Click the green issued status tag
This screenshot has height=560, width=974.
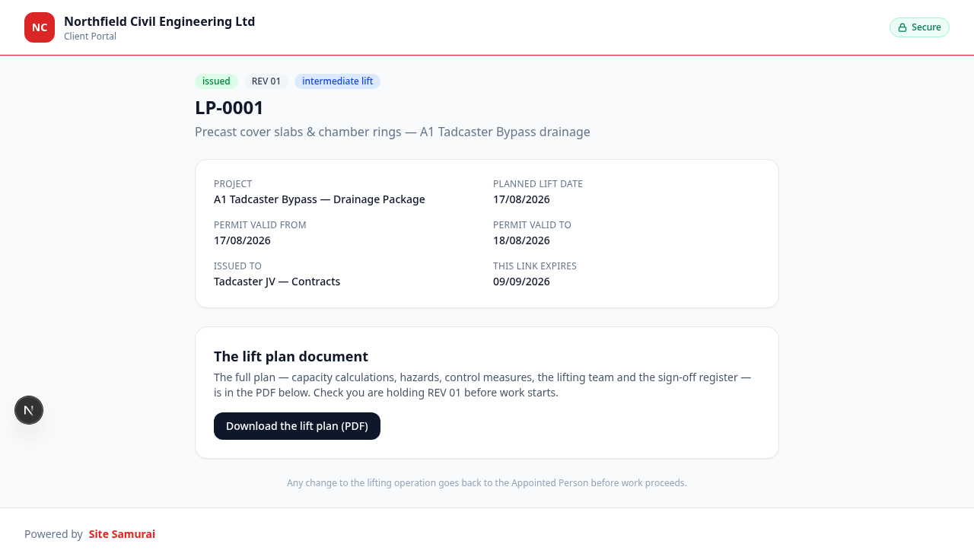click(x=216, y=81)
